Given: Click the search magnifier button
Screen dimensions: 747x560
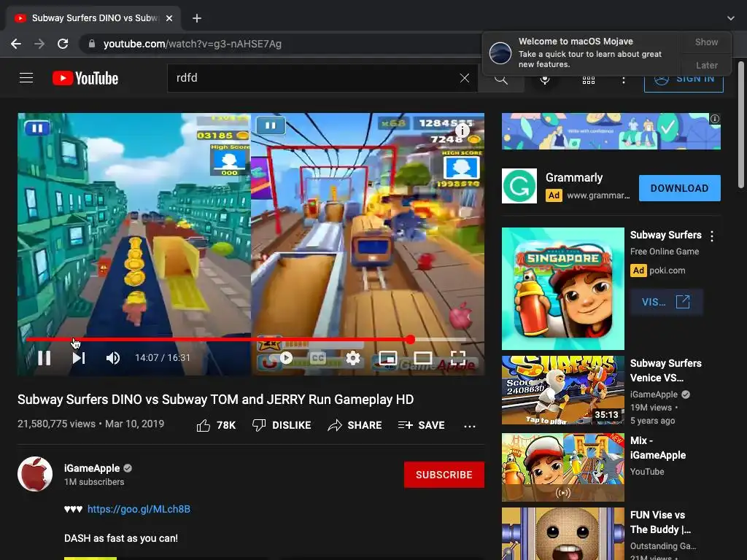Looking at the screenshot, I should tap(500, 79).
